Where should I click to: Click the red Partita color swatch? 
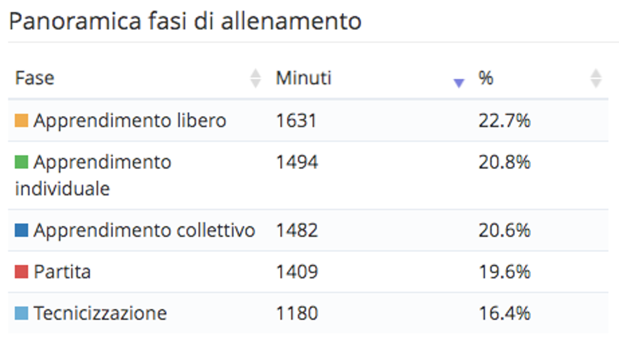click(21, 272)
